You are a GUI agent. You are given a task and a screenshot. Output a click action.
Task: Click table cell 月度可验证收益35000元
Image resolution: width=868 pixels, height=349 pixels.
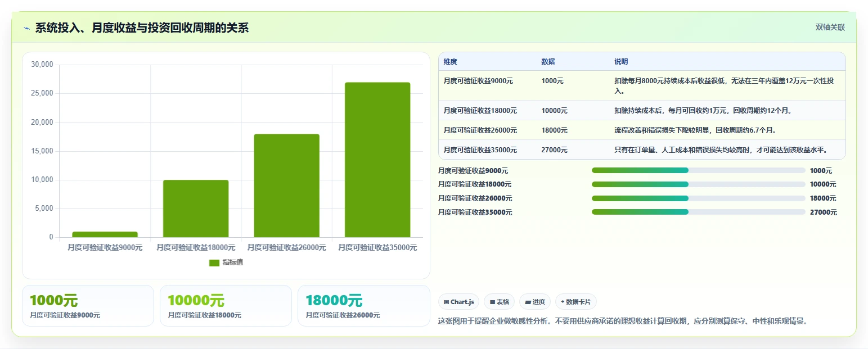[x=480, y=150]
